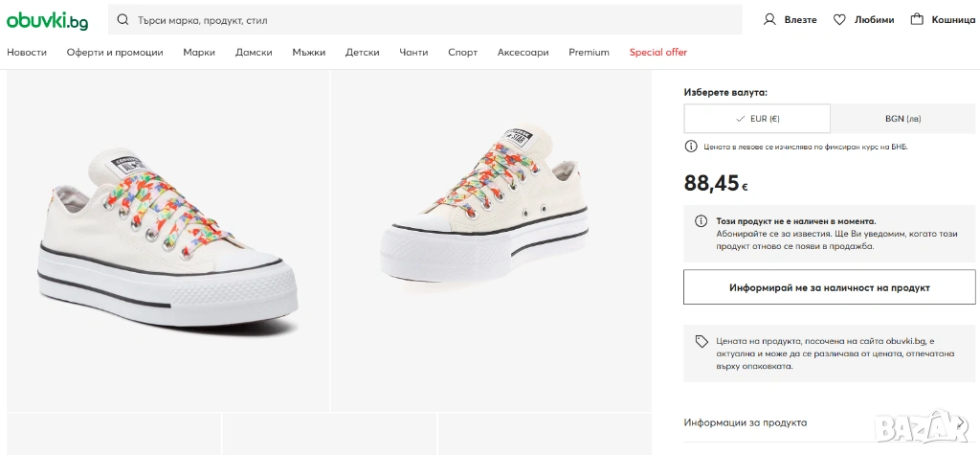
Task: Select EUR (€) currency option
Action: [x=757, y=119]
